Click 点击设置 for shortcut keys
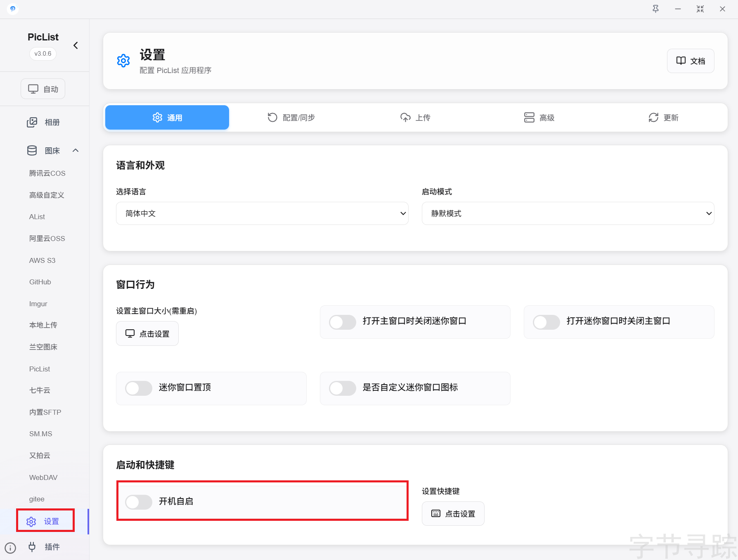Image resolution: width=738 pixels, height=560 pixels. pos(453,513)
